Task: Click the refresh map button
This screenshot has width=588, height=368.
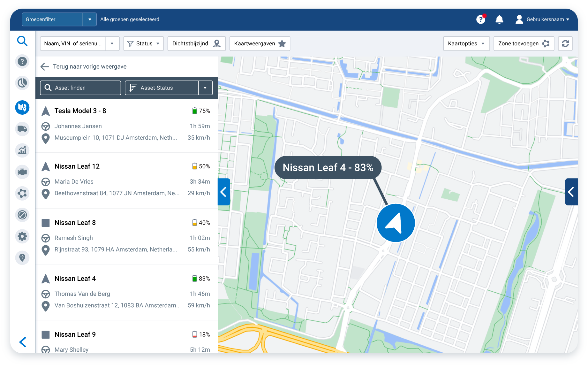Action: (x=565, y=43)
